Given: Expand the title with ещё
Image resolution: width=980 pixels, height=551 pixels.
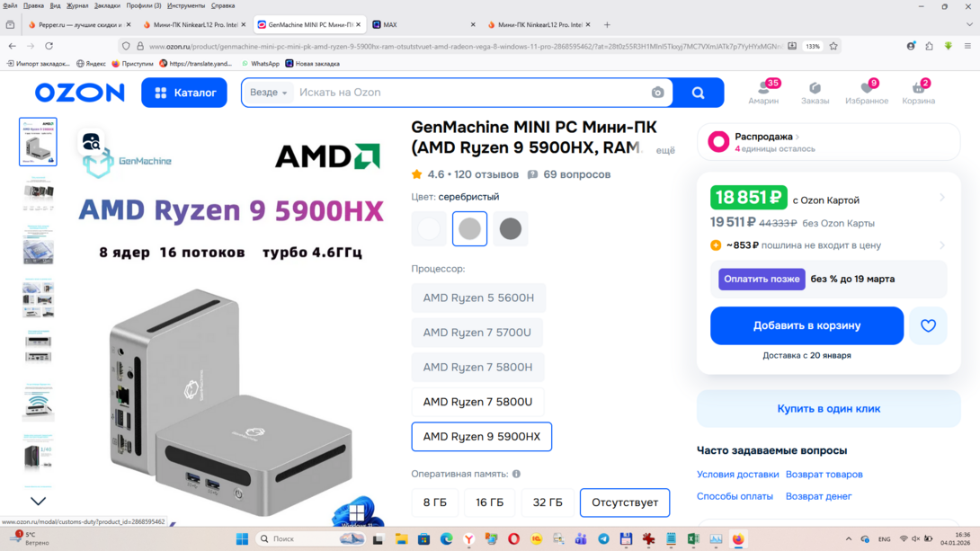Looking at the screenshot, I should [x=665, y=150].
